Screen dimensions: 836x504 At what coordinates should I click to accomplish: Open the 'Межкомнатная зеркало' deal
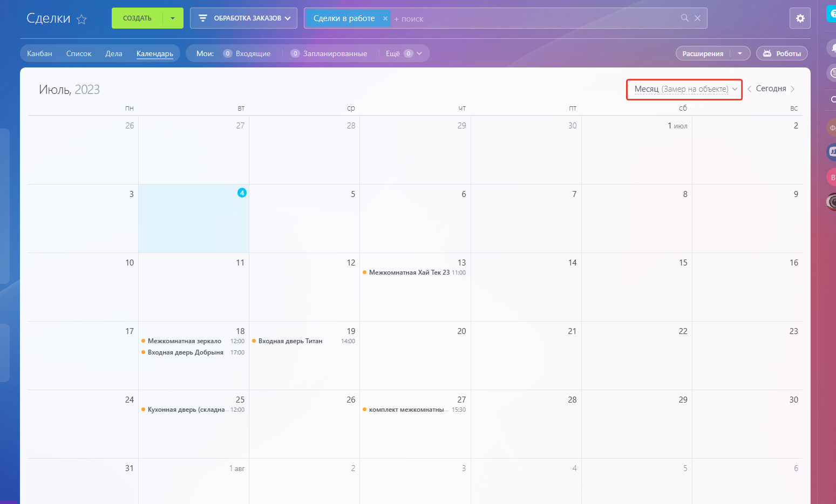tap(193, 341)
